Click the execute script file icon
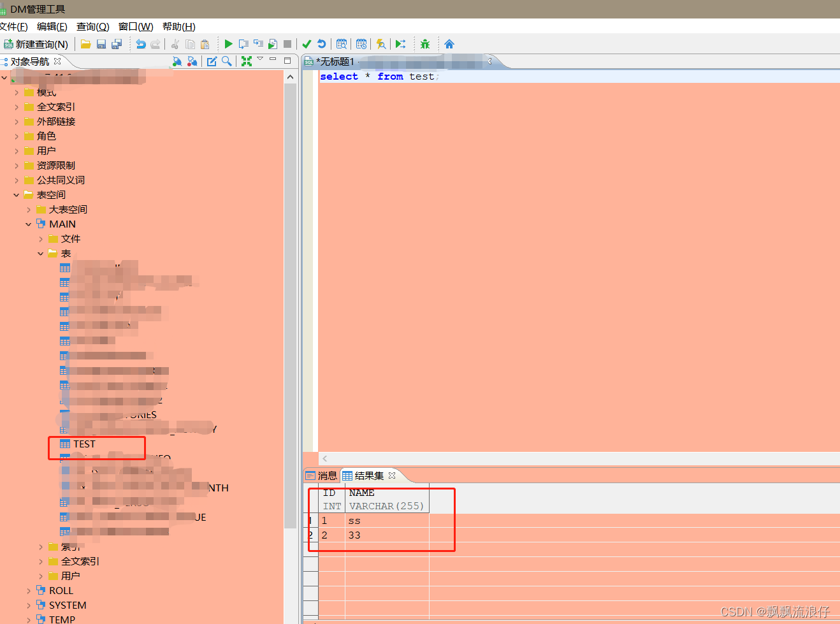 (x=273, y=44)
